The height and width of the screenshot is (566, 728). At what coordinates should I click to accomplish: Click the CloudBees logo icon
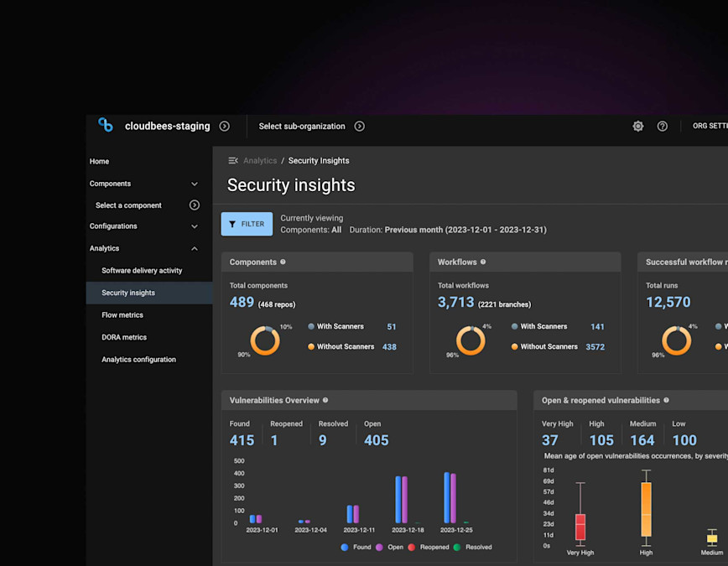pyautogui.click(x=104, y=125)
